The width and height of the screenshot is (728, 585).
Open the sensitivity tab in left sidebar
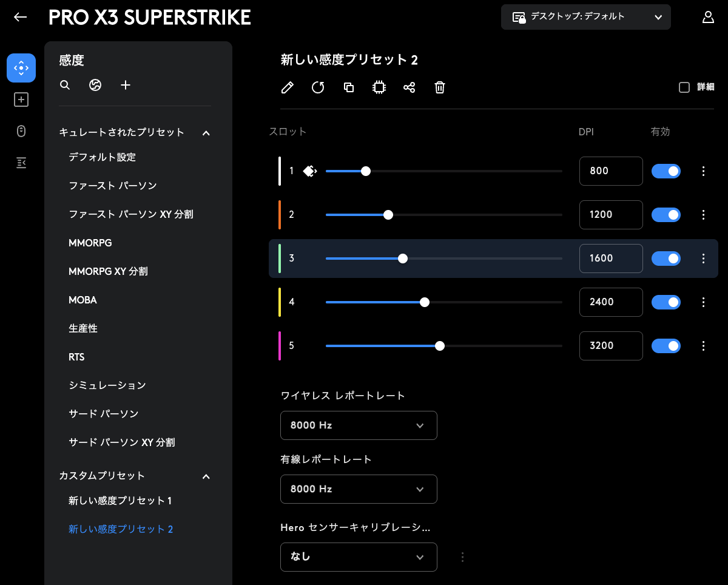21,68
